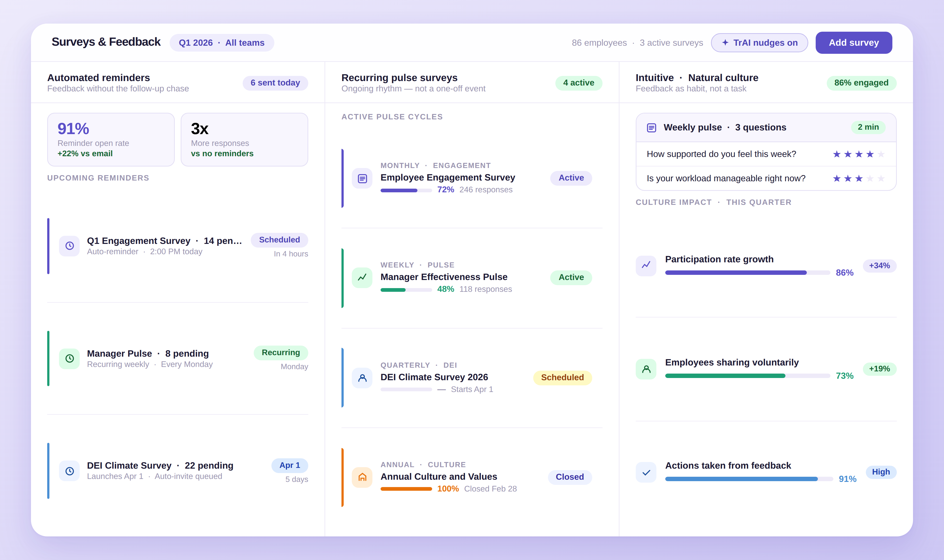Viewport: 944px width, 560px height.
Task: Click the green clock icon for Manager Pulse
Action: [70, 359]
